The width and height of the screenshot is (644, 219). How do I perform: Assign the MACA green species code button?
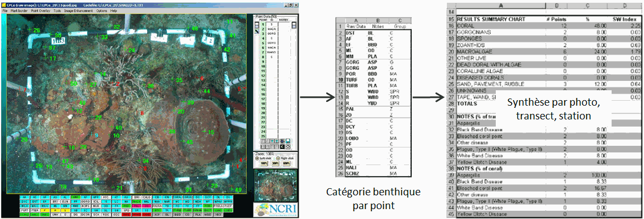(136, 202)
